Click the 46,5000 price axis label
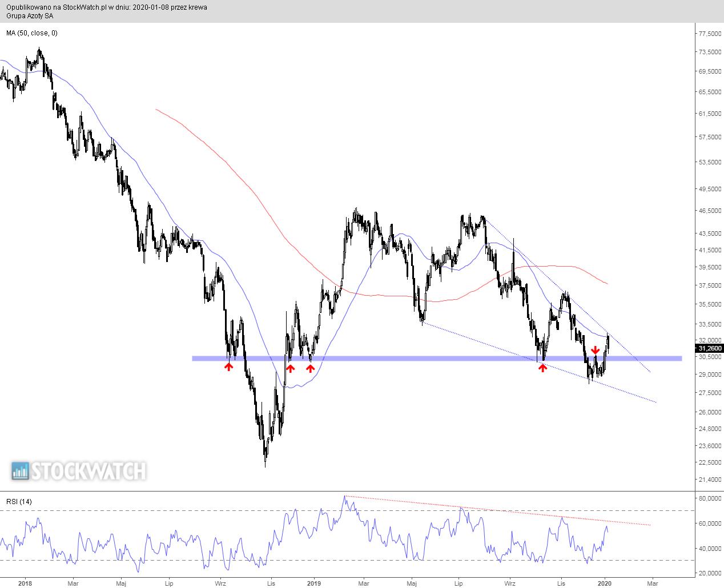The image size is (724, 588). pyautogui.click(x=710, y=211)
